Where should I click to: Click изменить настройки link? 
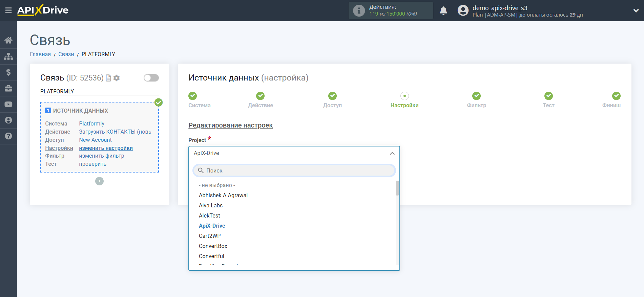[x=106, y=148]
